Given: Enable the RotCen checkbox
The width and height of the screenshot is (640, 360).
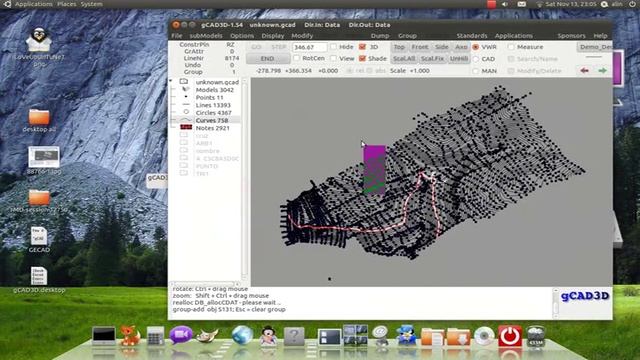Looking at the screenshot, I should click(x=297, y=58).
